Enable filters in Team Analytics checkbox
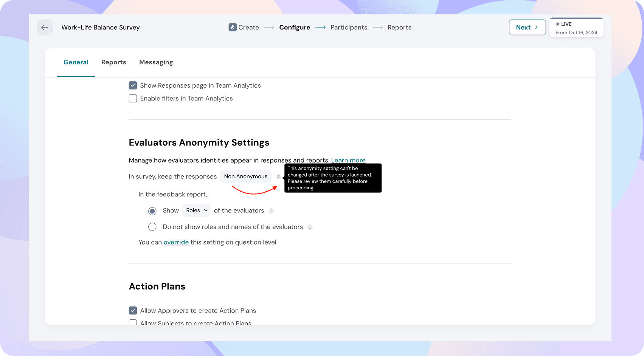Image resolution: width=644 pixels, height=356 pixels. click(x=133, y=98)
